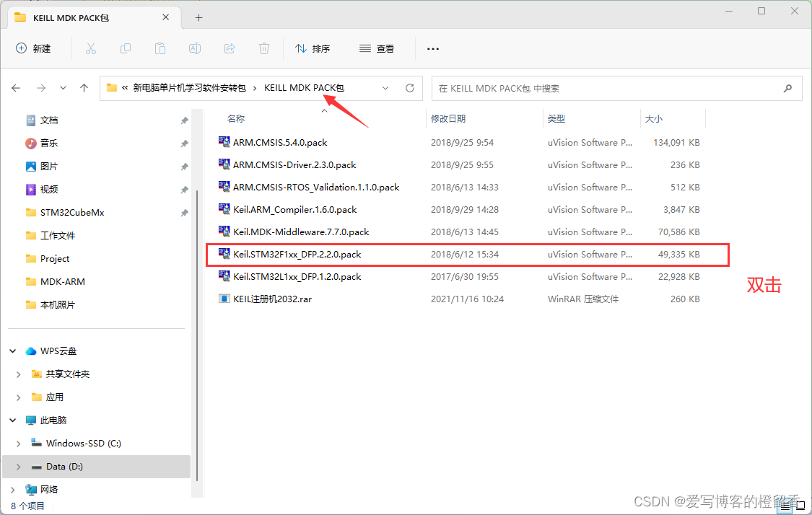
Task: Select 网络 network icon in sidebar
Action: tap(31, 490)
